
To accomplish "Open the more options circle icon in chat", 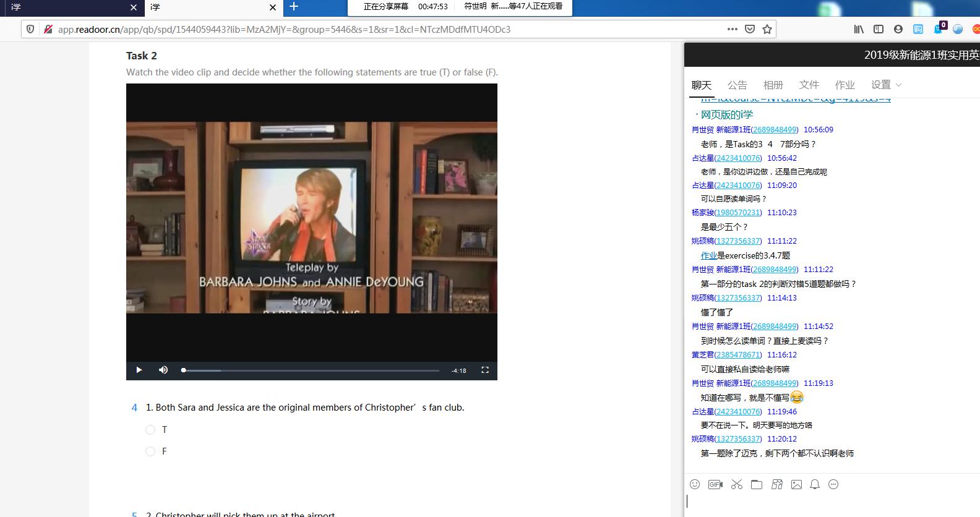I will coord(833,484).
